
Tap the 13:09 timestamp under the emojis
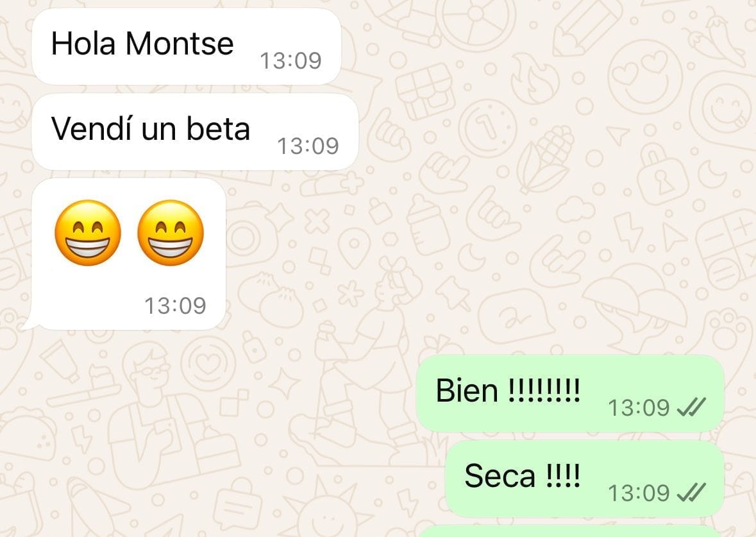[176, 305]
